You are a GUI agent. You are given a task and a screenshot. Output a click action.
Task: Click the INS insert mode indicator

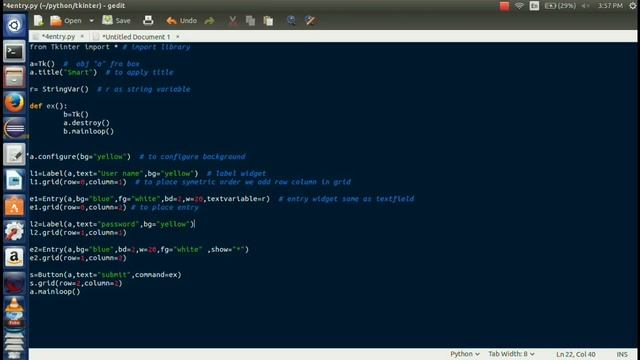pos(622,354)
